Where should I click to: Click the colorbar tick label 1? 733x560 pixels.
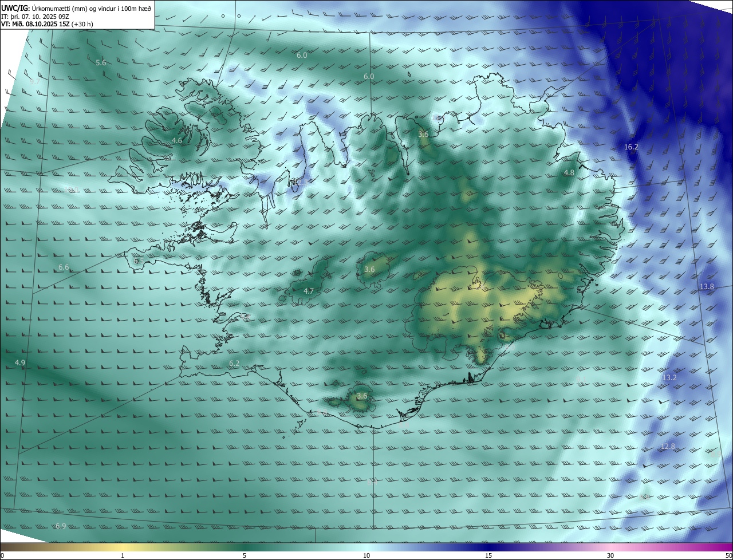tap(123, 555)
